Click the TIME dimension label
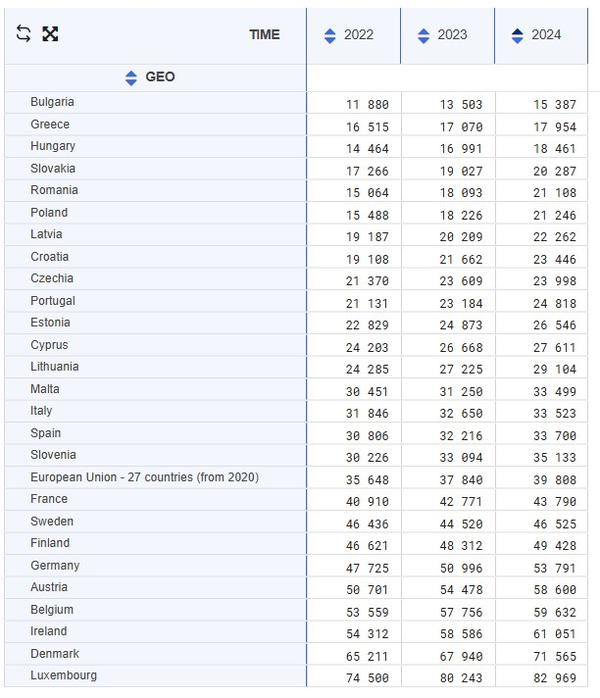Image resolution: width=600 pixels, height=698 pixels. click(264, 35)
